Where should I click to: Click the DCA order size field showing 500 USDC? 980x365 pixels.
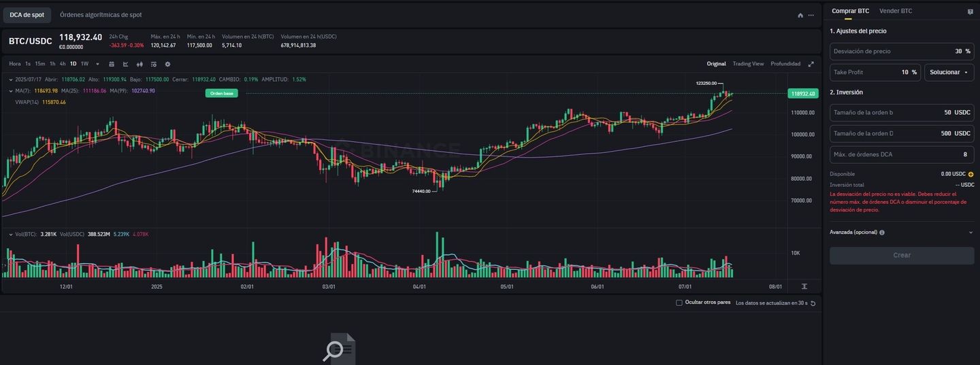click(902, 134)
